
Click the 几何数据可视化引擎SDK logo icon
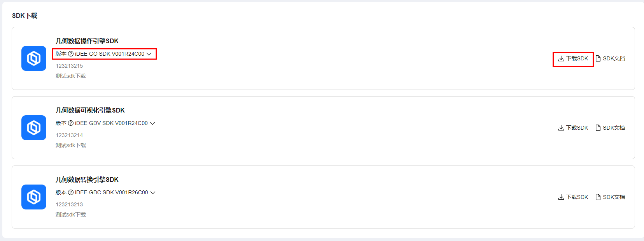pyautogui.click(x=34, y=128)
